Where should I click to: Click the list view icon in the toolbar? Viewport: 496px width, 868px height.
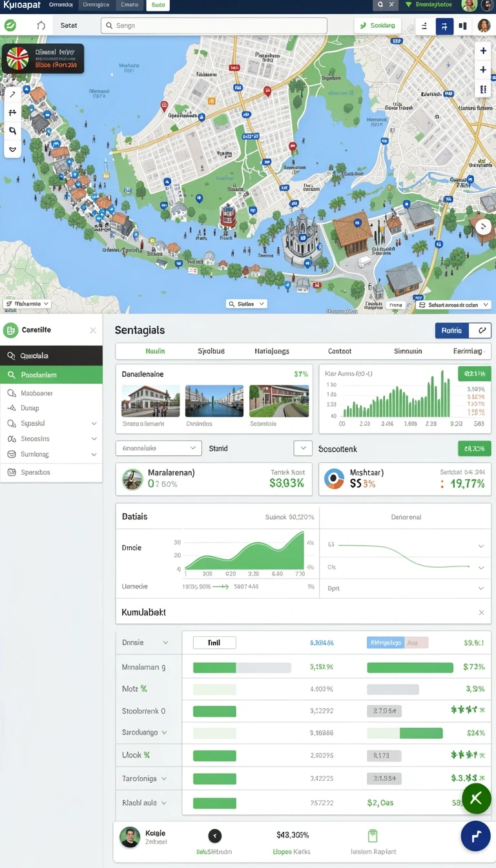[424, 26]
